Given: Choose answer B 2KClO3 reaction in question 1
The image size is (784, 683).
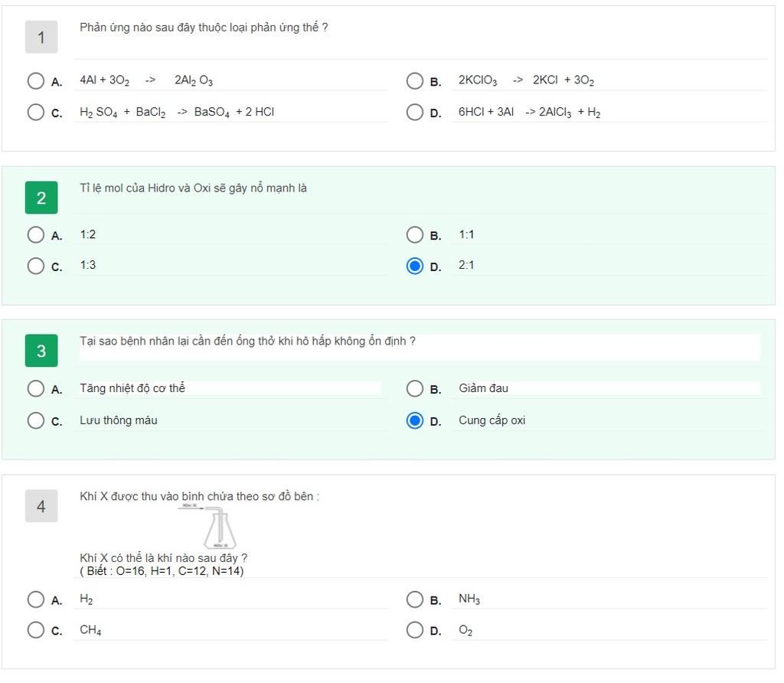Looking at the screenshot, I should click(414, 80).
